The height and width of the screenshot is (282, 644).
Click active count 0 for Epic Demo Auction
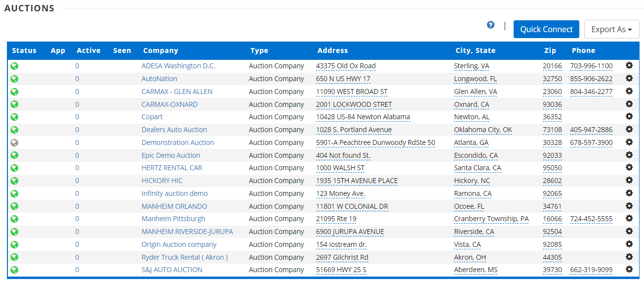point(77,155)
